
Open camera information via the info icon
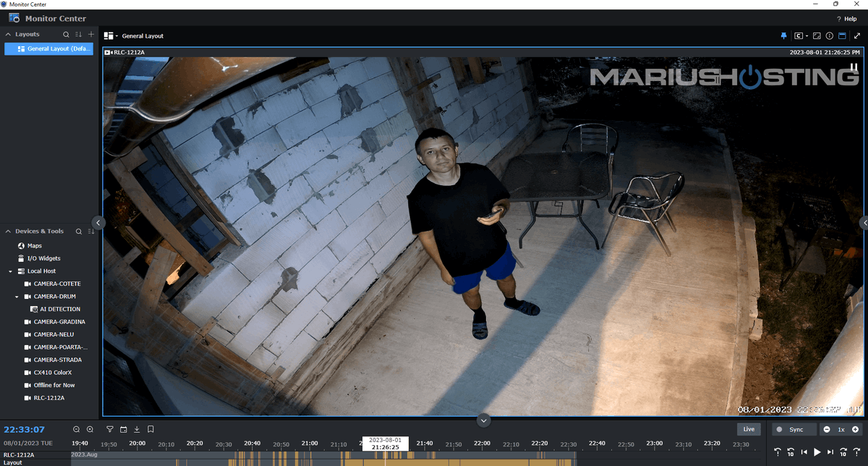pos(830,35)
